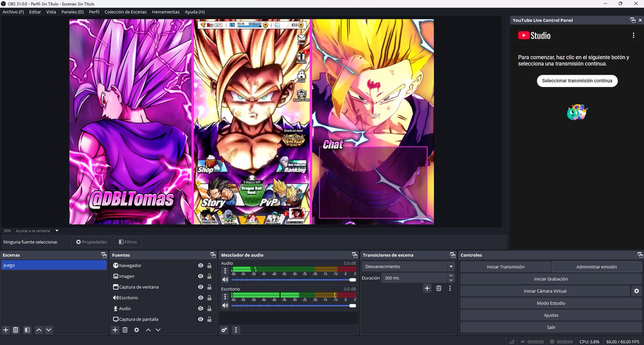This screenshot has width=644, height=345.
Task: Move source down in Fuentes panel
Action: click(159, 329)
